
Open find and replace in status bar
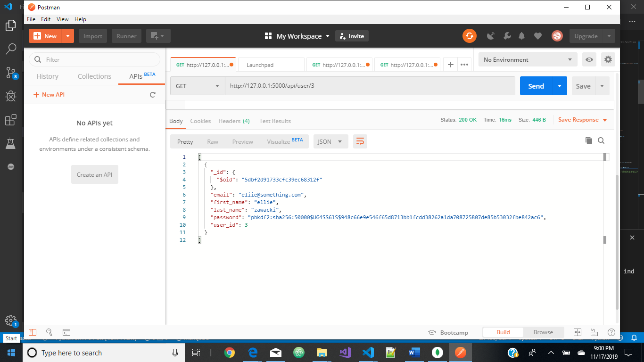(49, 332)
